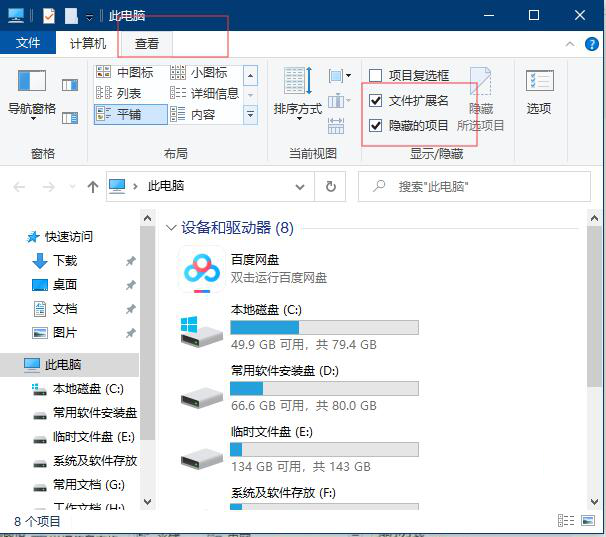Click the Options icon in ribbon
Screen dimensions: 606x537
pyautogui.click(x=539, y=84)
